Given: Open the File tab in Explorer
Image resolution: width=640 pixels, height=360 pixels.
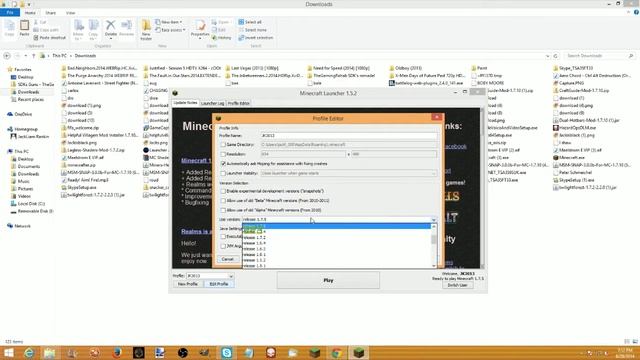Looking at the screenshot, I should 10,13.
